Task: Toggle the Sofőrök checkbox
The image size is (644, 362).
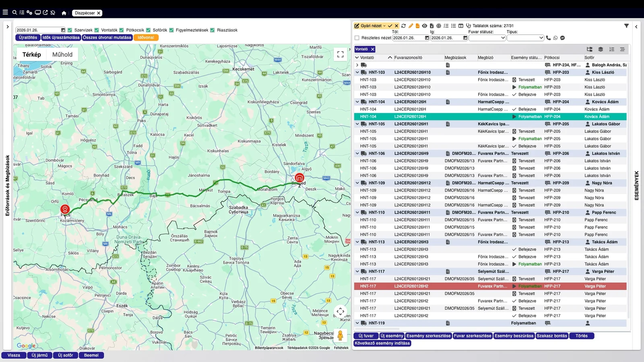Action: pos(148,30)
